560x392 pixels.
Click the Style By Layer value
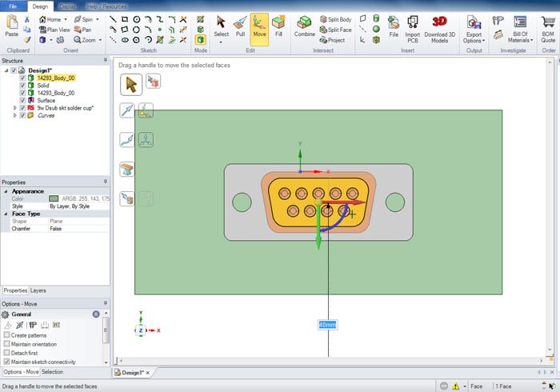[x=78, y=206]
